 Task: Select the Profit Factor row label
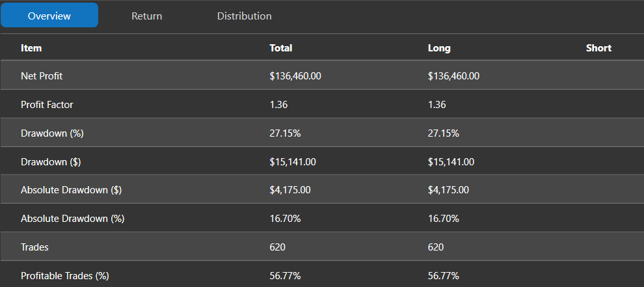(47, 105)
